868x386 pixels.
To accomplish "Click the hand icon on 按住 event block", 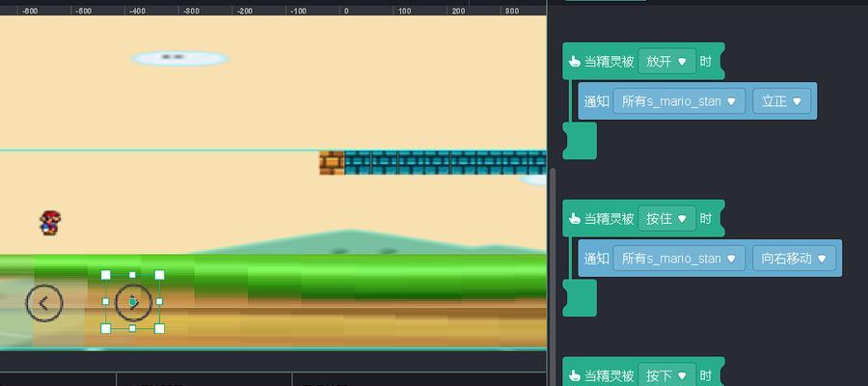I will click(x=575, y=219).
